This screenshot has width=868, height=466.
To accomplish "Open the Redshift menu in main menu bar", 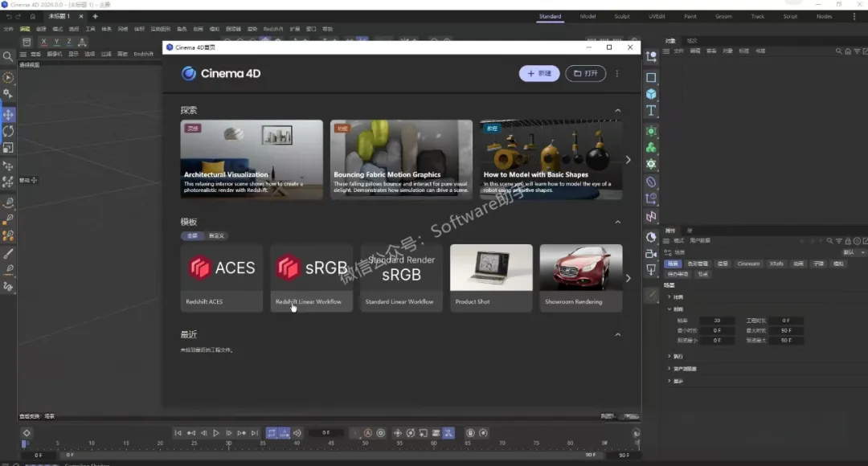I will pos(273,30).
